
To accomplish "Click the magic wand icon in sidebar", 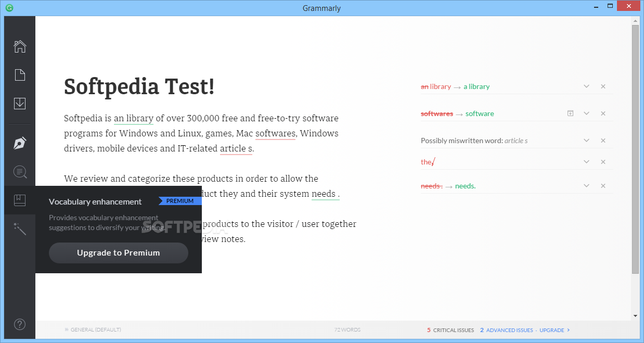I will (20, 228).
